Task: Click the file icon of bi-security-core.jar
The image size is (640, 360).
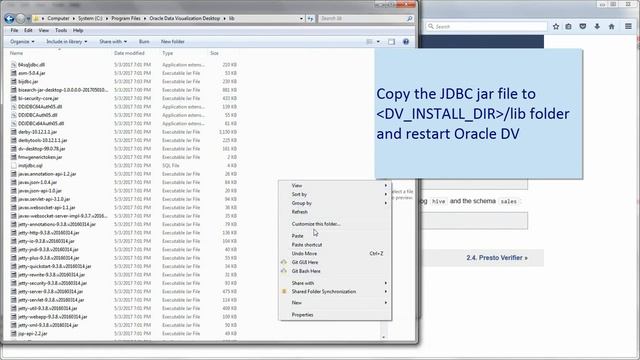Action: (x=13, y=98)
